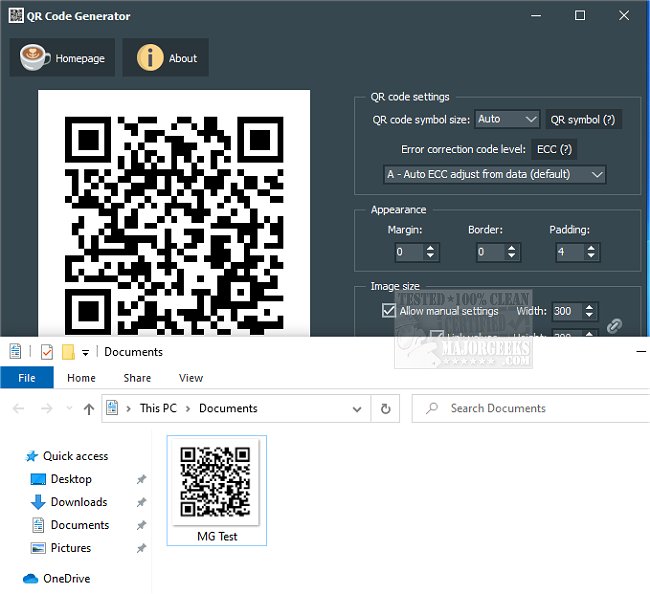Open the Share ribbon tab
650x594 pixels.
(137, 378)
